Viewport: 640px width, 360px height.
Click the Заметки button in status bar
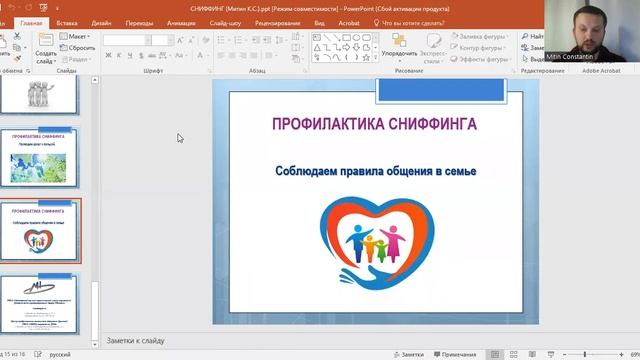[x=409, y=355]
